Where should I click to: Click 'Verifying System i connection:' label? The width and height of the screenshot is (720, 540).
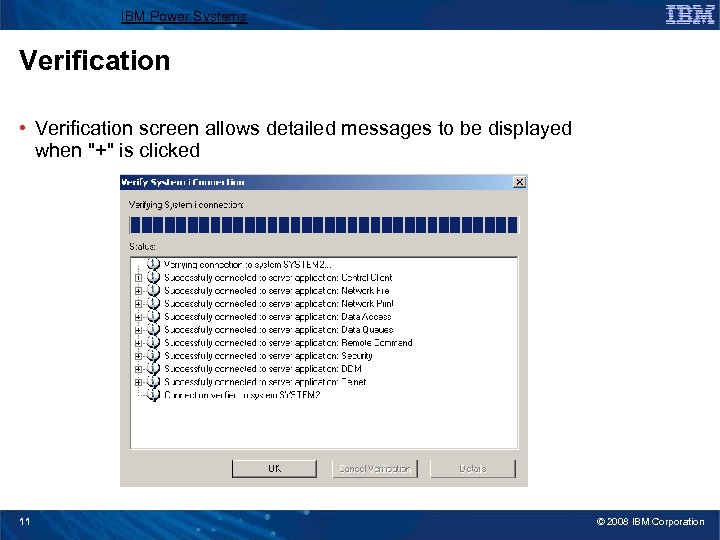tap(186, 205)
